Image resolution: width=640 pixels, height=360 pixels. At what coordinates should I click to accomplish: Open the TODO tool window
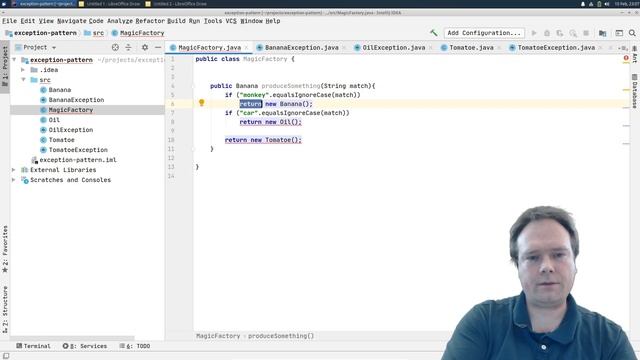(x=135, y=346)
